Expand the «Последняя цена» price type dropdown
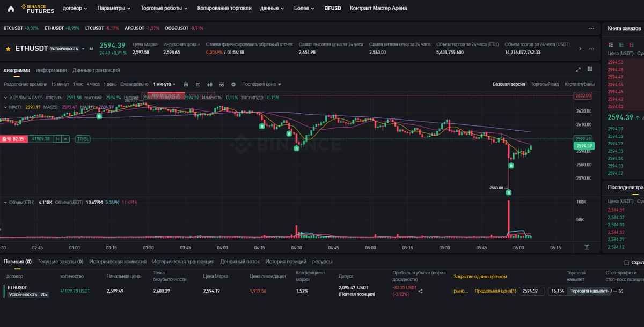The width and height of the screenshot is (644, 327). click(261, 84)
